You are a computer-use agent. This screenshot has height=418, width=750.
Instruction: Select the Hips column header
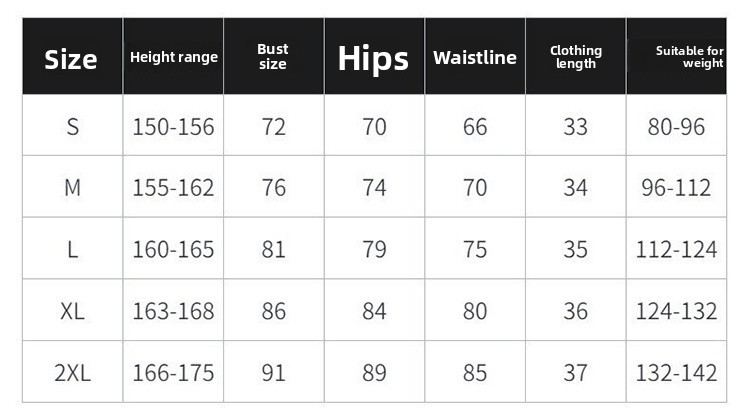pyautogui.click(x=373, y=58)
